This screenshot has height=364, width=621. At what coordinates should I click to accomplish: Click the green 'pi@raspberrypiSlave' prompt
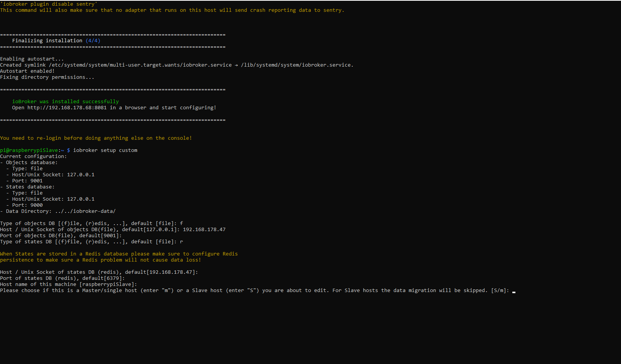[30, 150]
